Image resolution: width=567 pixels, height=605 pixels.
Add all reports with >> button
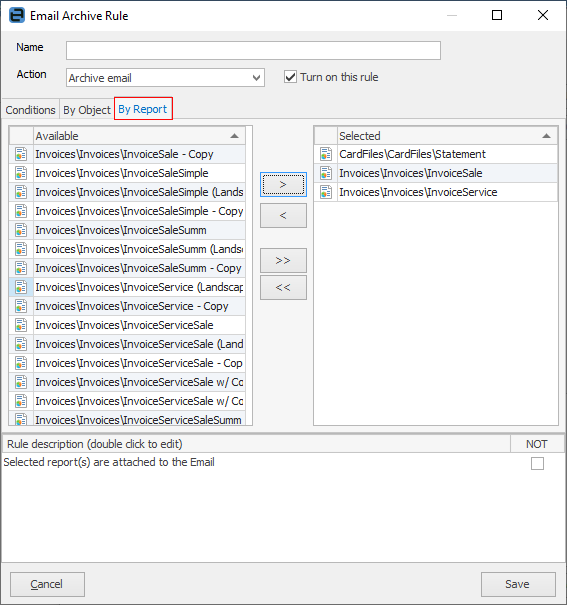[x=284, y=260]
